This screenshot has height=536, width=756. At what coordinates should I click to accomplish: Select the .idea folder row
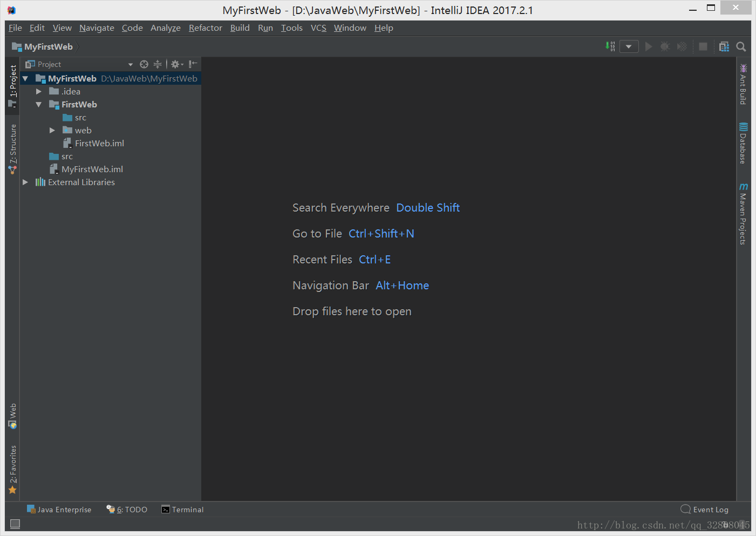(x=111, y=91)
